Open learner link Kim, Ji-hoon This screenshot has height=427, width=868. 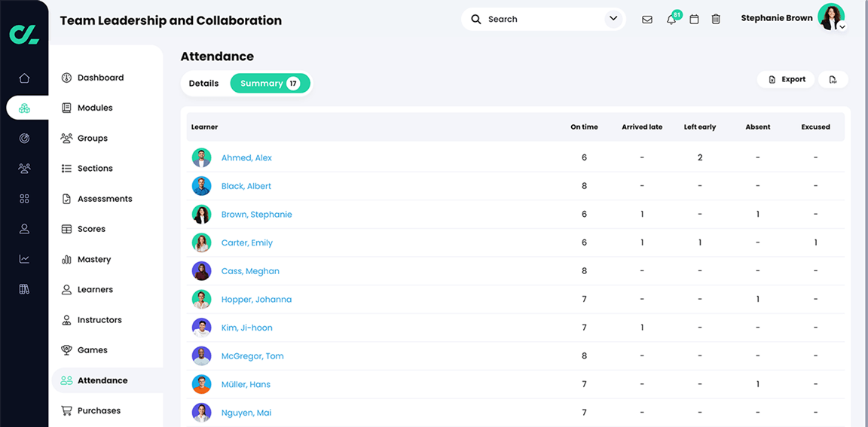(x=247, y=328)
